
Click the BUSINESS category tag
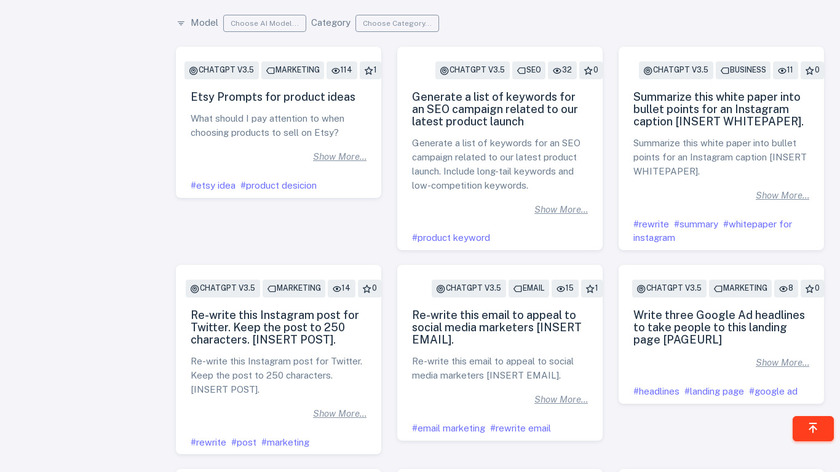[742, 70]
